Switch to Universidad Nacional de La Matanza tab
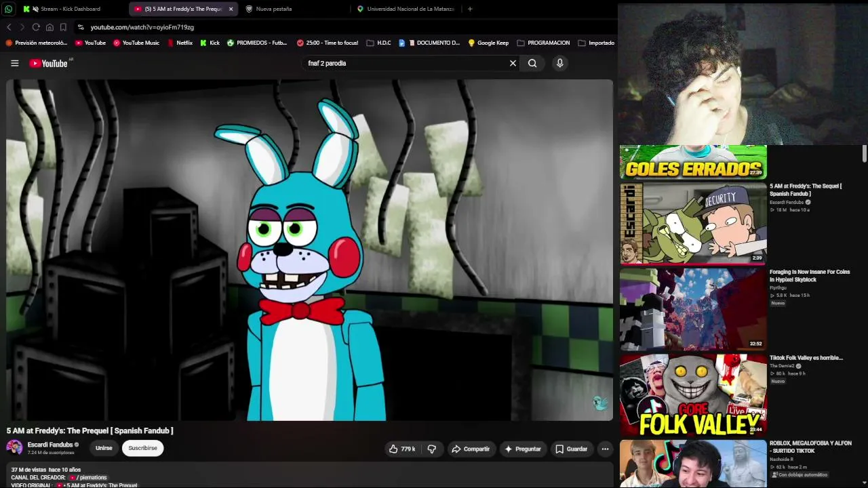This screenshot has width=868, height=488. point(410,9)
